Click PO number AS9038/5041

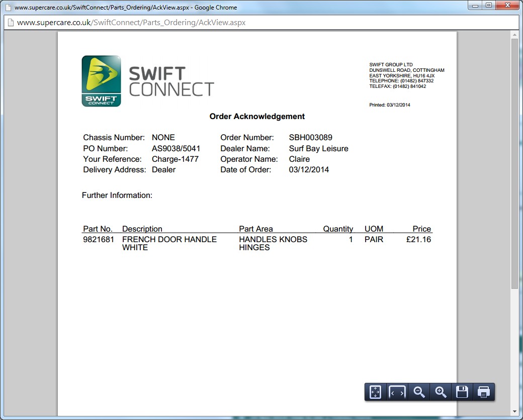pyautogui.click(x=176, y=148)
